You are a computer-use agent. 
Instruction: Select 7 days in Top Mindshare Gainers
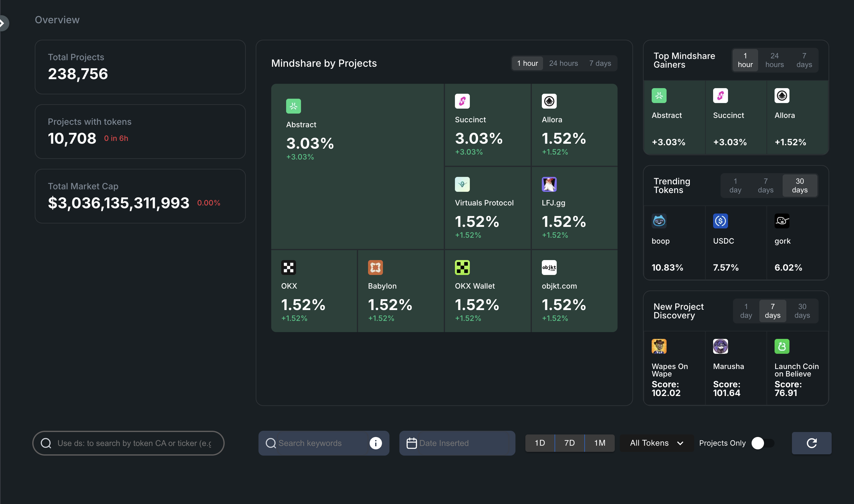(x=804, y=60)
